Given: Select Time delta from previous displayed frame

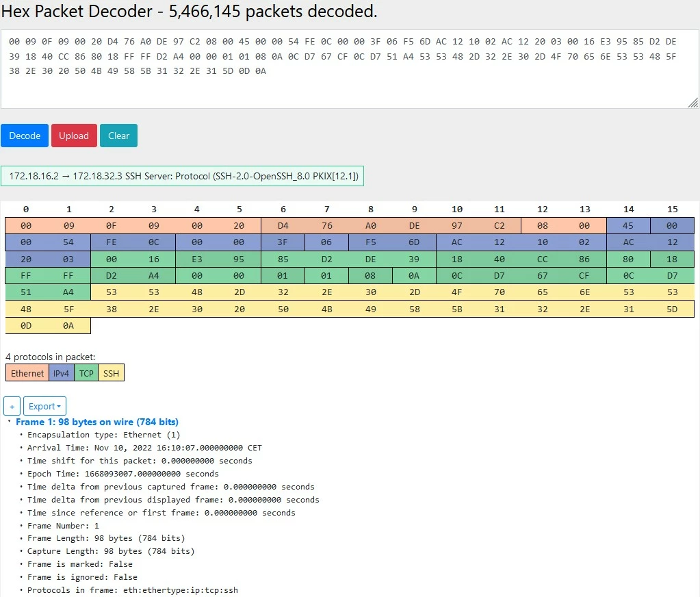Looking at the screenshot, I should click(x=173, y=499).
